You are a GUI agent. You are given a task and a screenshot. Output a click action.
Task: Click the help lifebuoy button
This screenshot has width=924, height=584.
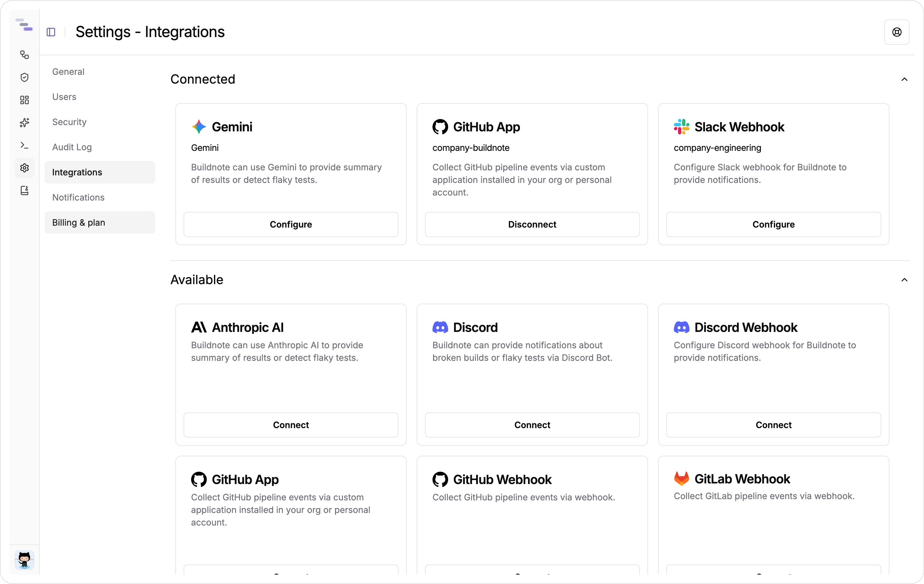[x=897, y=32]
